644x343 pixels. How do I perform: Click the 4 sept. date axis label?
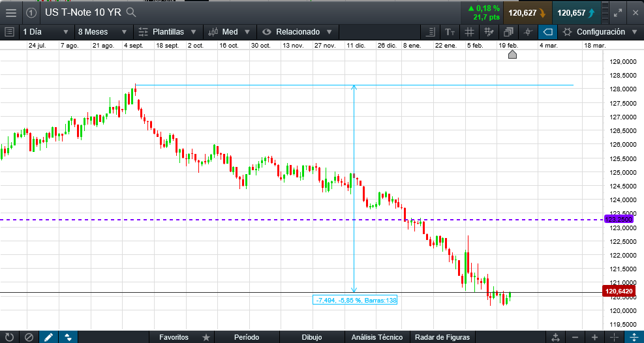click(x=134, y=46)
